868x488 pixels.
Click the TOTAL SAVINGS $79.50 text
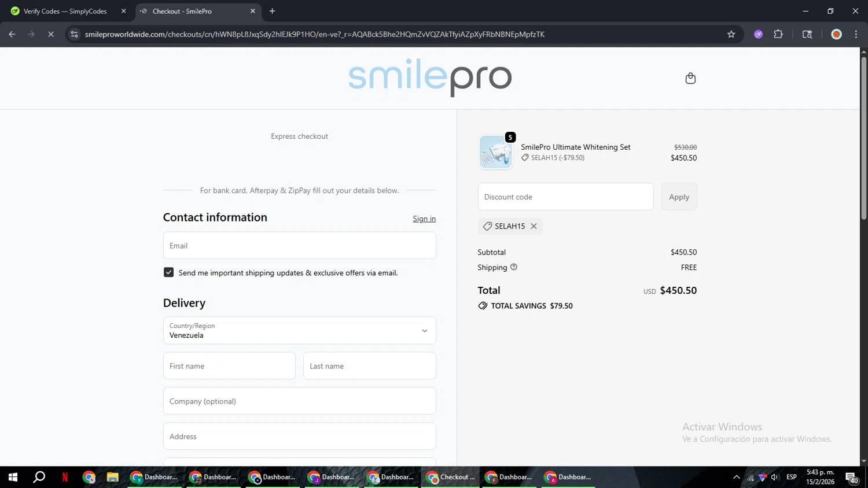click(532, 306)
